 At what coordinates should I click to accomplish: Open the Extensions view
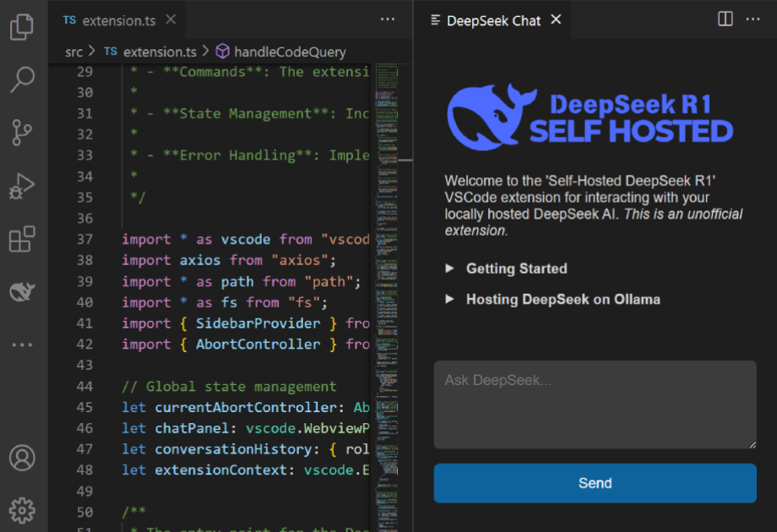tap(22, 239)
